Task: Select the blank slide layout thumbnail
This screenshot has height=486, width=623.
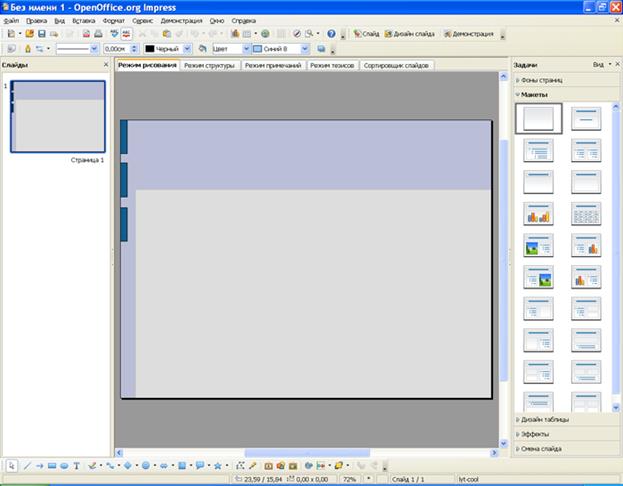Action: (538, 118)
